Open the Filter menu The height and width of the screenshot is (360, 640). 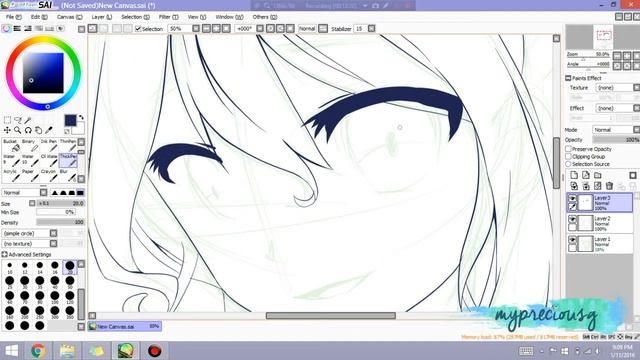pyautogui.click(x=169, y=17)
